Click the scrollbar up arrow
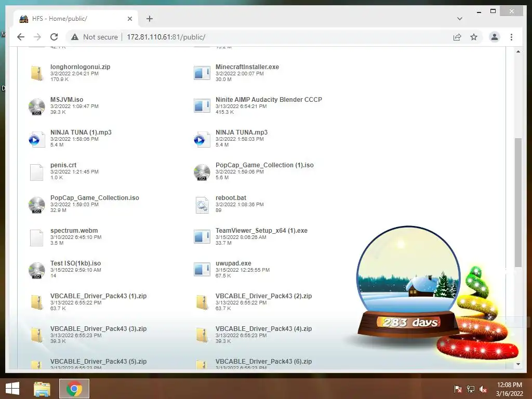 (x=518, y=51)
